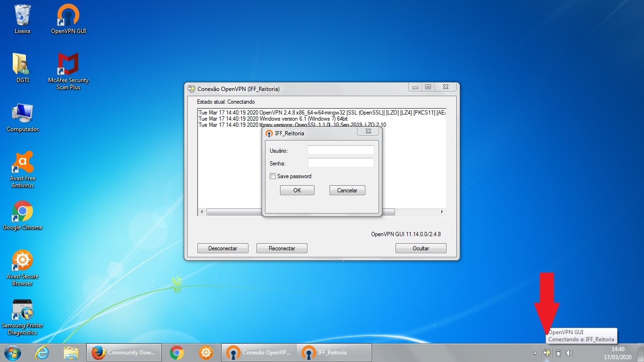Click OpenVPN GUI tray icon

(547, 353)
